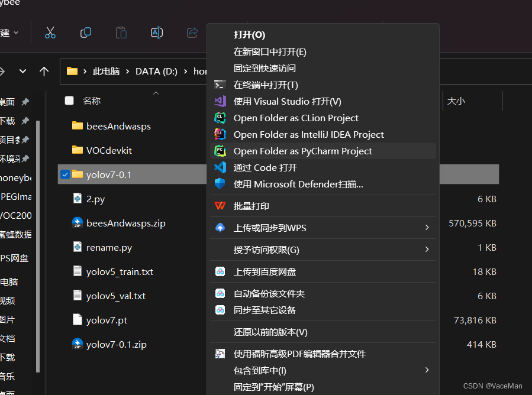The image size is (532, 395).
Task: Click the Copy icon in toolbar
Action: [x=85, y=33]
